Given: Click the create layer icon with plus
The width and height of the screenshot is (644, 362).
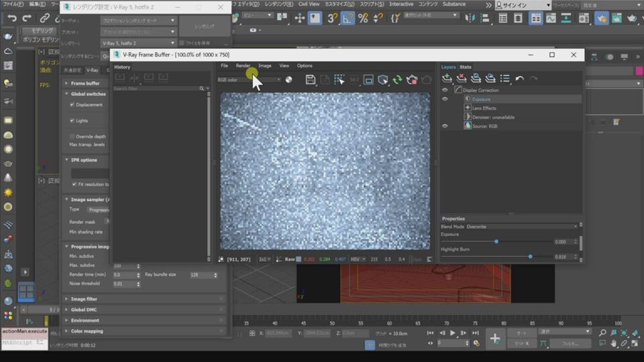Looking at the screenshot, I should coord(447,79).
